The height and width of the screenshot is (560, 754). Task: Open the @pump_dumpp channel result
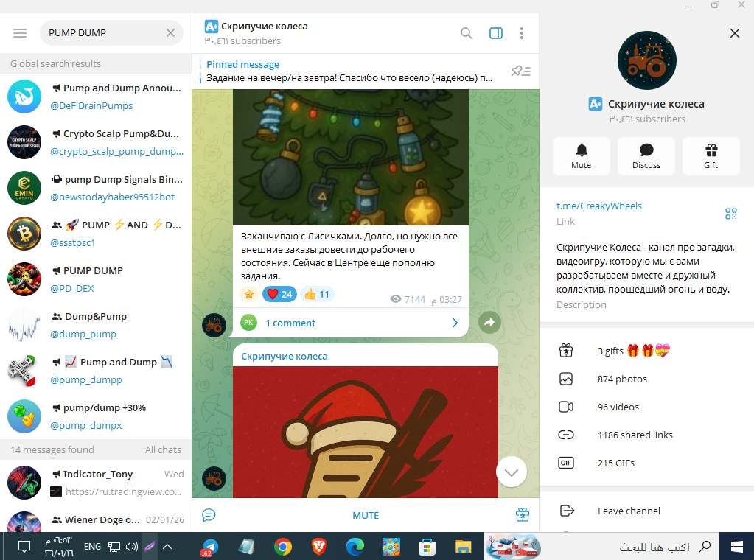coord(96,371)
